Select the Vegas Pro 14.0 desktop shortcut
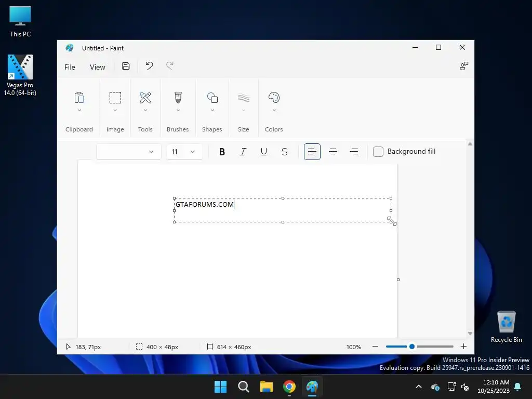The image size is (532, 399). [x=20, y=75]
